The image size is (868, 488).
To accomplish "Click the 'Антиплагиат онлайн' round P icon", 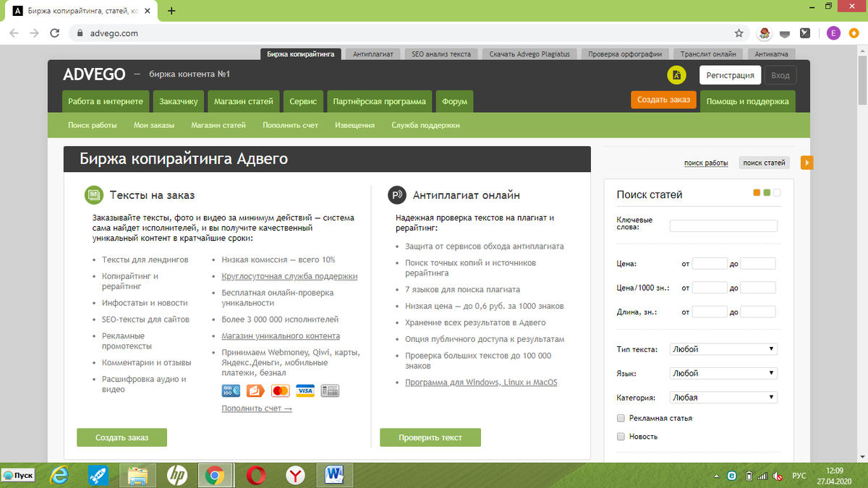I will (x=396, y=194).
